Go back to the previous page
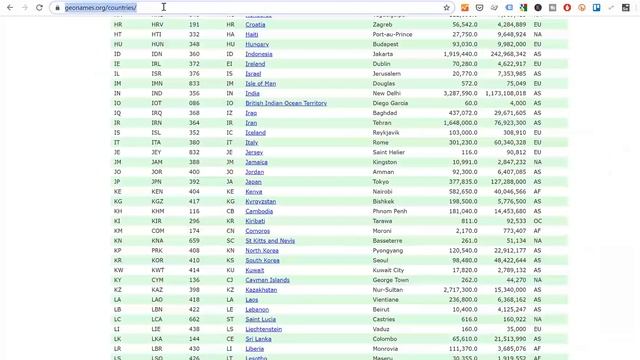This screenshot has width=640, height=360. click(x=10, y=8)
